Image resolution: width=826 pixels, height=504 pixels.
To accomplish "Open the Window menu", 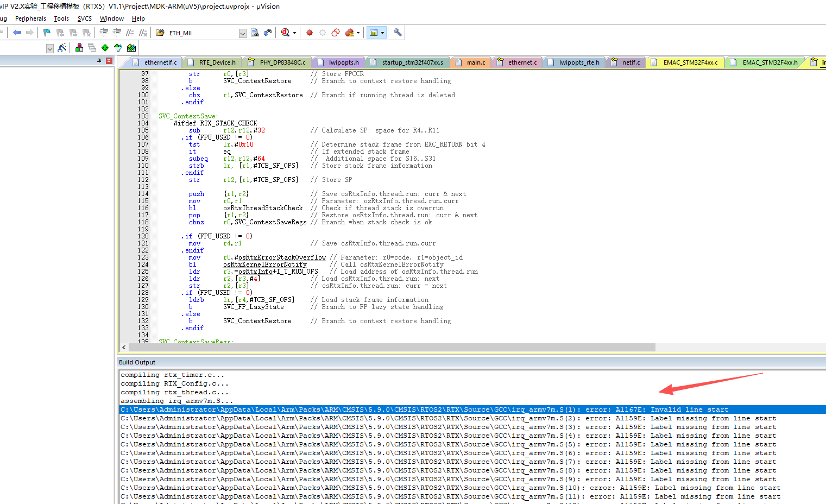I will 112,18.
